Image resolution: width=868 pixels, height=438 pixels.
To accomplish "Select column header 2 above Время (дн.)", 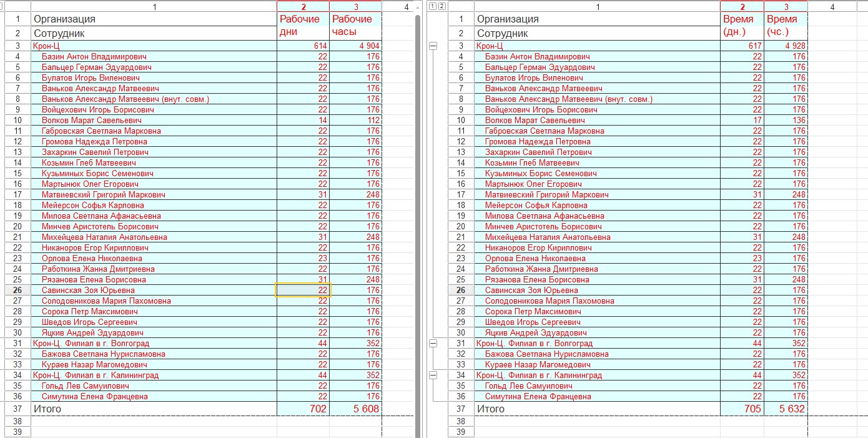I will click(x=742, y=6).
